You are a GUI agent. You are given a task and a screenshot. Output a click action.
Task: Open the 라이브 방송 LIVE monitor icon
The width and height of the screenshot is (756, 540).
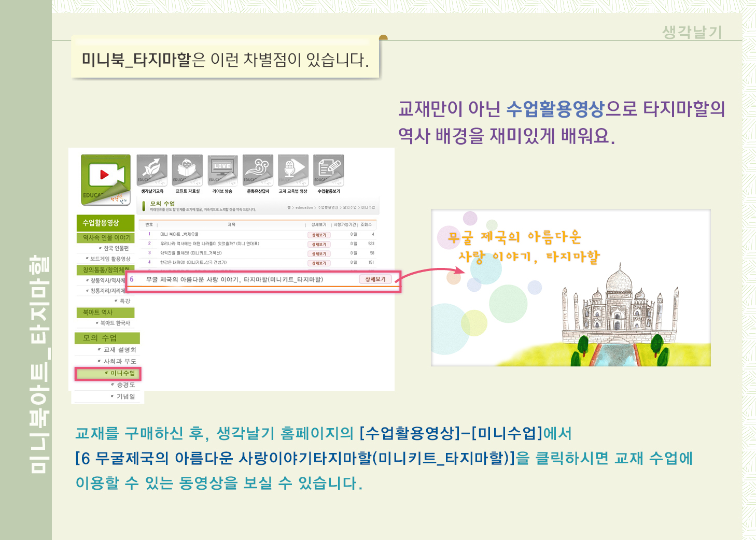tap(222, 170)
